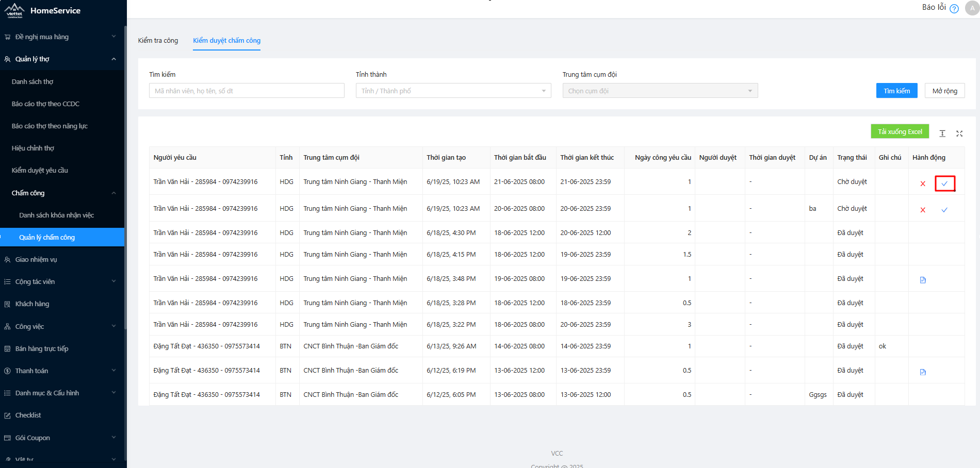Screen dimensions: 980x468
Task: Download with Tải xuống Excel button
Action: (900, 131)
